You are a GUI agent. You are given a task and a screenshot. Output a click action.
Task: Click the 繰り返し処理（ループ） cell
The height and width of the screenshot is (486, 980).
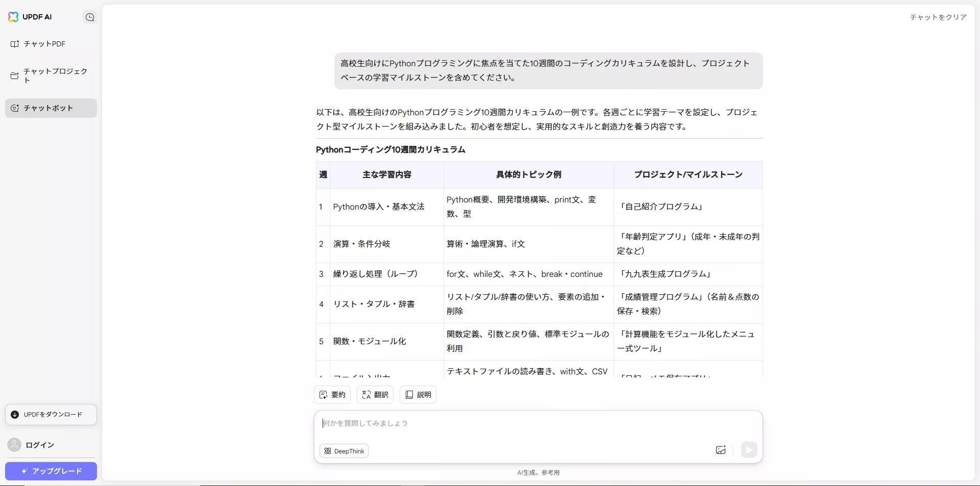[x=387, y=274]
